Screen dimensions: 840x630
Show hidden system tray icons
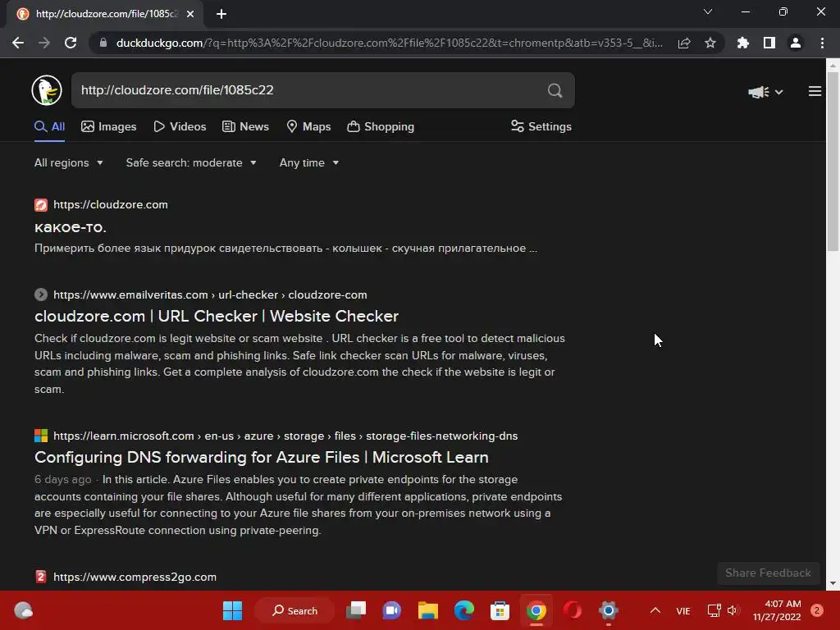655,610
